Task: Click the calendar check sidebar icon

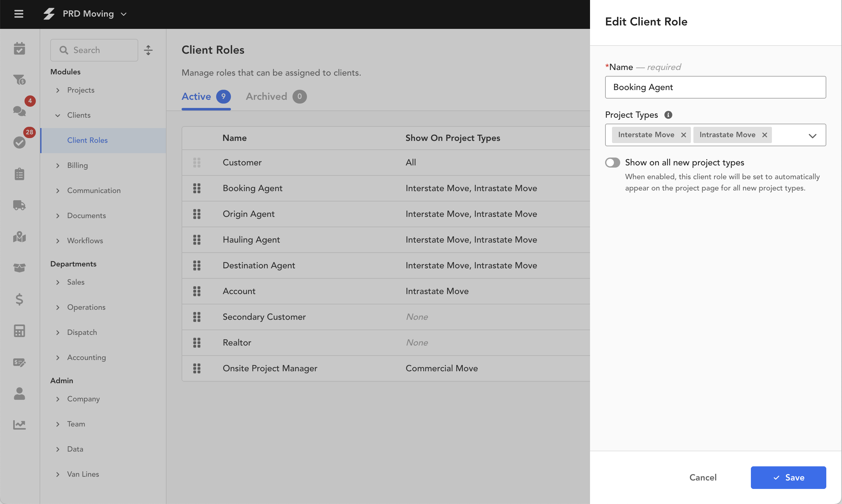Action: (x=19, y=49)
